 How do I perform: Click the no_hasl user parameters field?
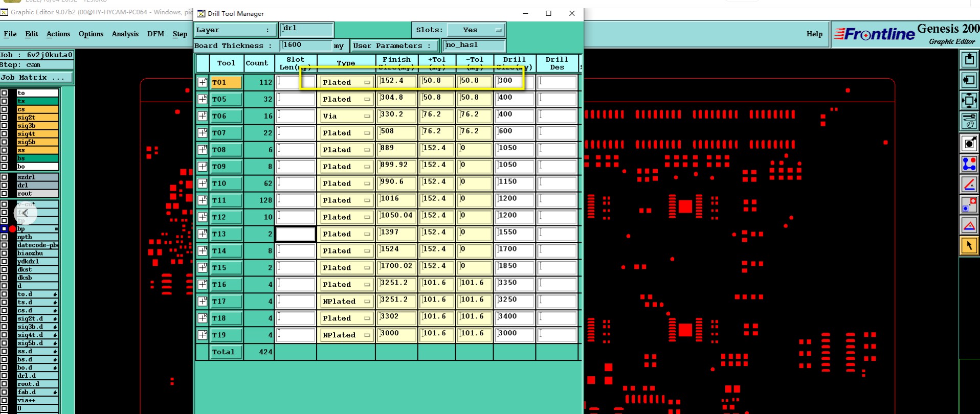[x=474, y=46]
